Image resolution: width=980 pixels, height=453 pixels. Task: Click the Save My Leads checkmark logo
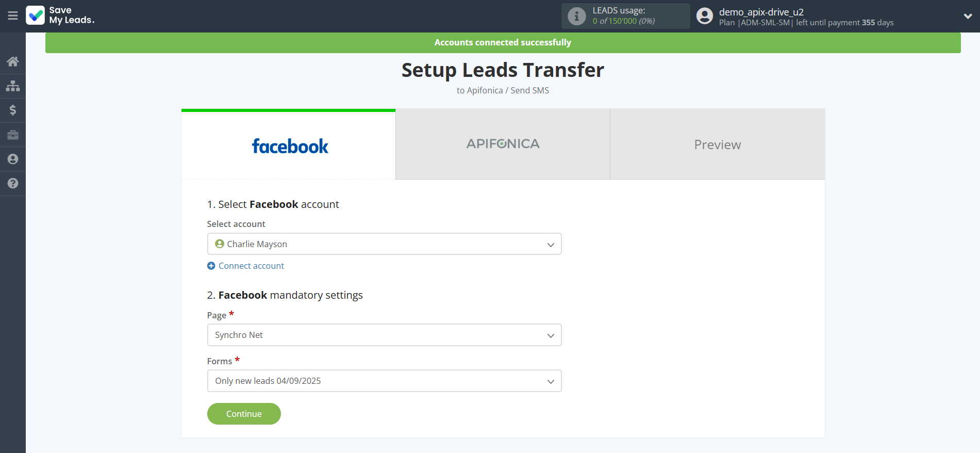pyautogui.click(x=36, y=15)
